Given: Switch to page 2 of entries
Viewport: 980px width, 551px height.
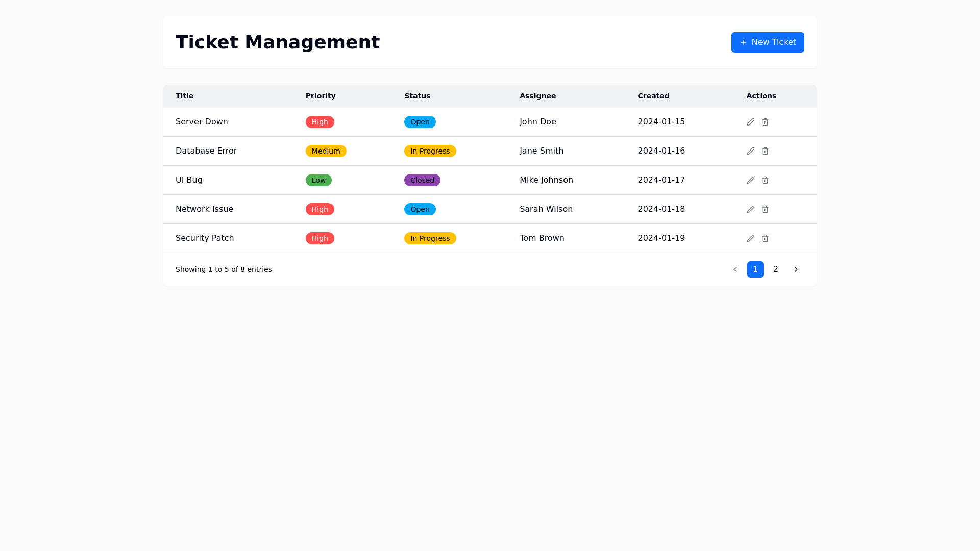Looking at the screenshot, I should coord(776,269).
